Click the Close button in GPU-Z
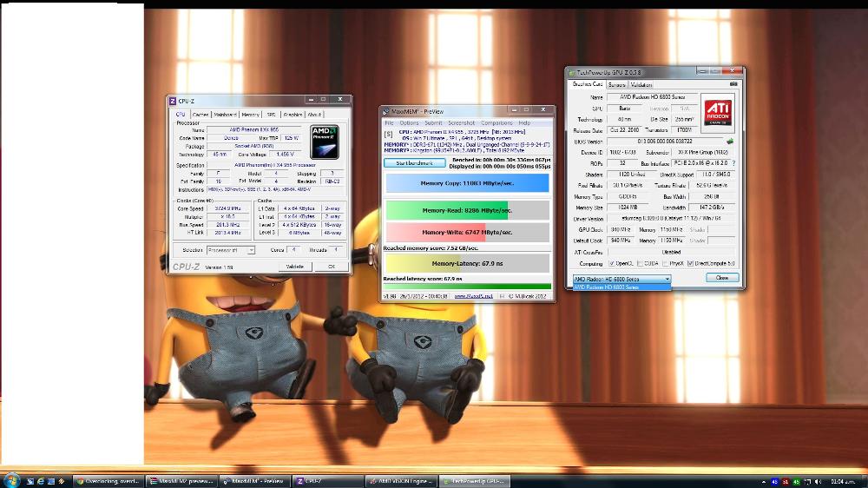Image resolution: width=868 pixels, height=488 pixels. (x=722, y=278)
